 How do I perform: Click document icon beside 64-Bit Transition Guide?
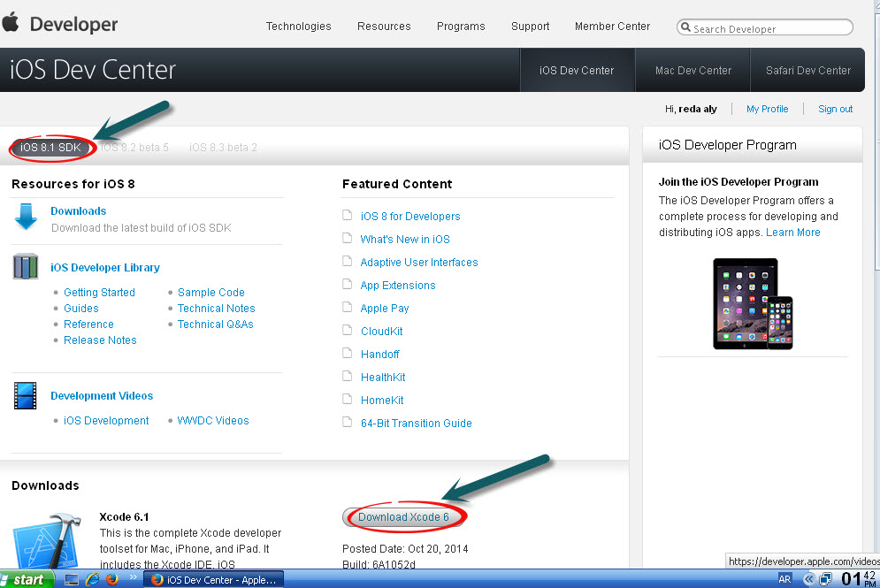point(348,423)
